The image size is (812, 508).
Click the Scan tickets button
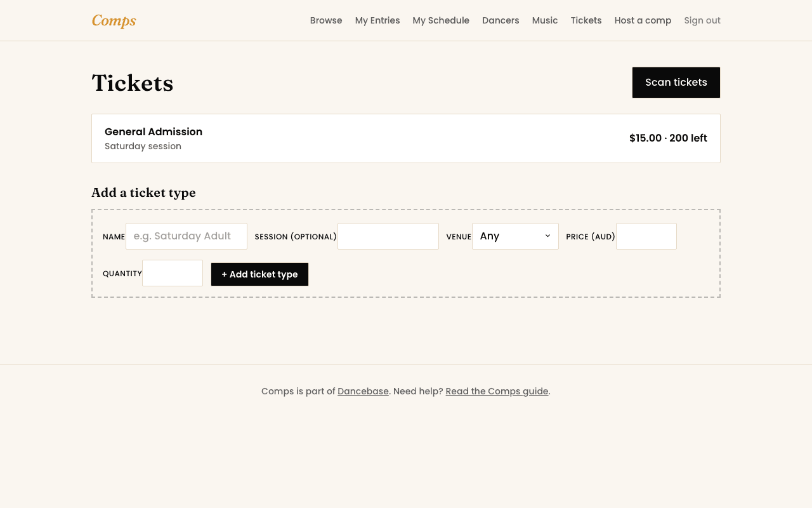(x=676, y=83)
